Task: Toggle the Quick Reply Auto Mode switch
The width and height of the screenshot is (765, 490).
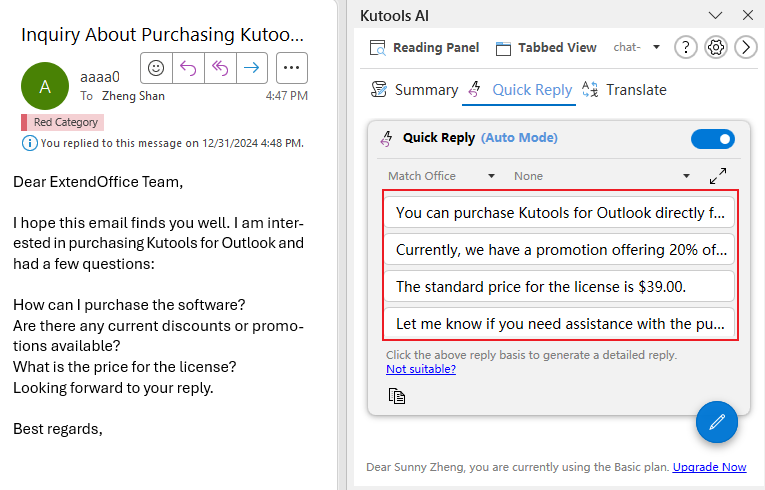Action: pyautogui.click(x=712, y=139)
